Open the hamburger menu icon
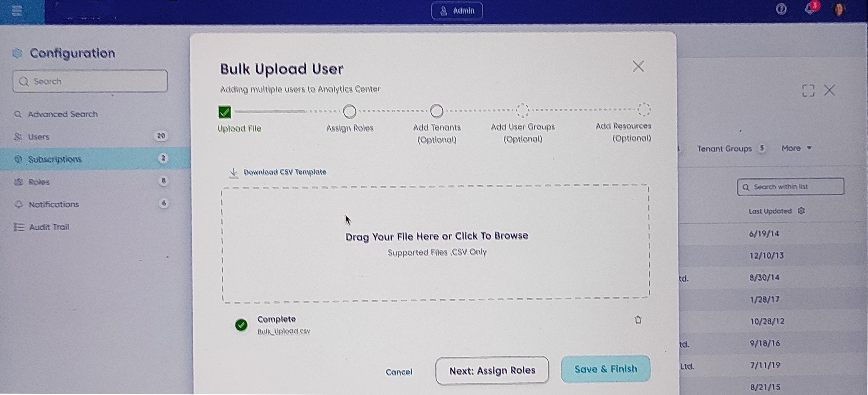The height and width of the screenshot is (395, 868). click(x=17, y=11)
